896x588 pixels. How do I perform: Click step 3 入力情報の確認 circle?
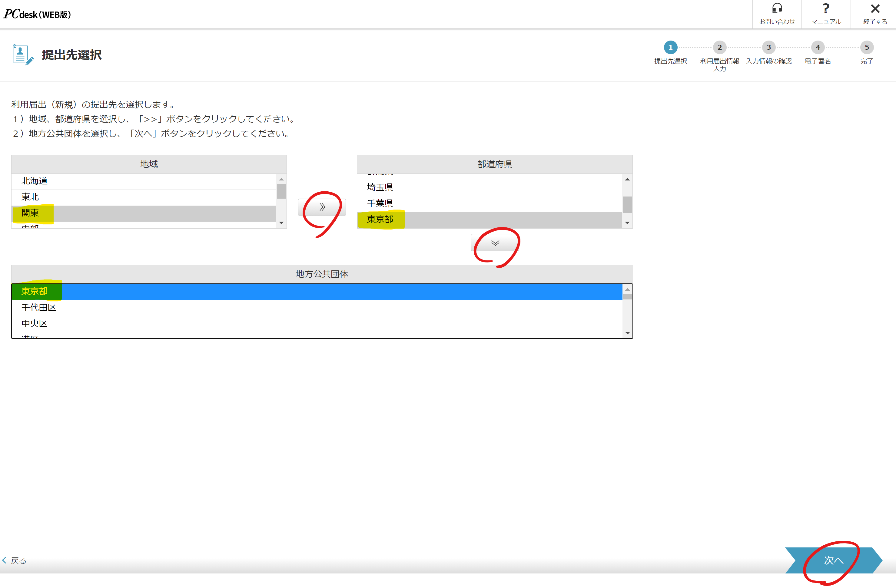[769, 48]
